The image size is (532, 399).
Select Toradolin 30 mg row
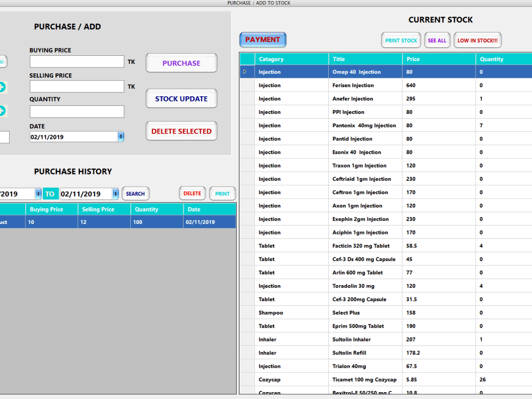pos(386,286)
